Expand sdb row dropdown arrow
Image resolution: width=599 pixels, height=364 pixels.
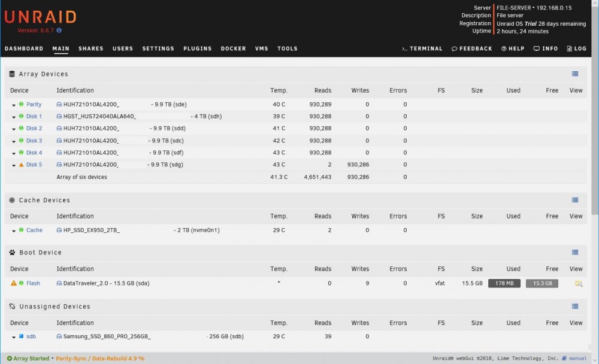pos(14,337)
